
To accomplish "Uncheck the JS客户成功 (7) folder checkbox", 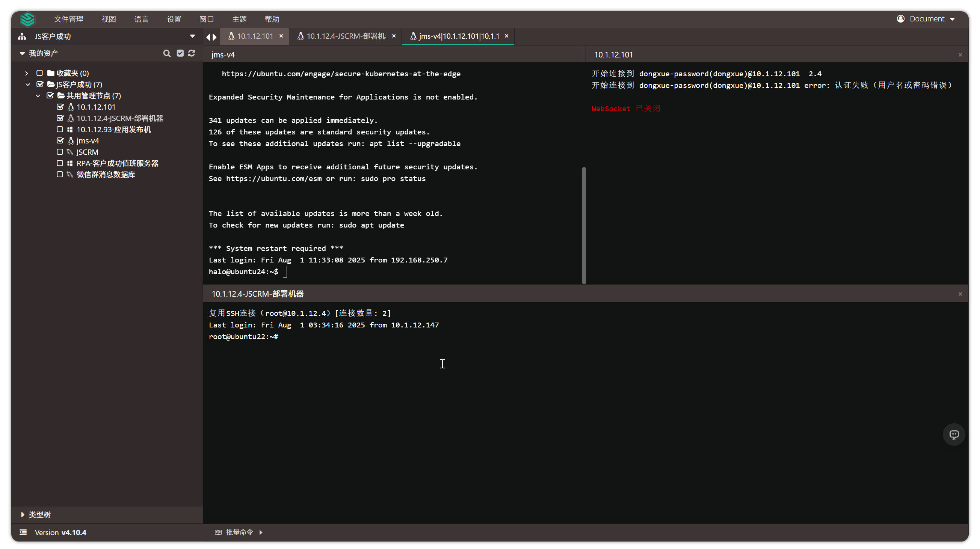I will [x=40, y=84].
